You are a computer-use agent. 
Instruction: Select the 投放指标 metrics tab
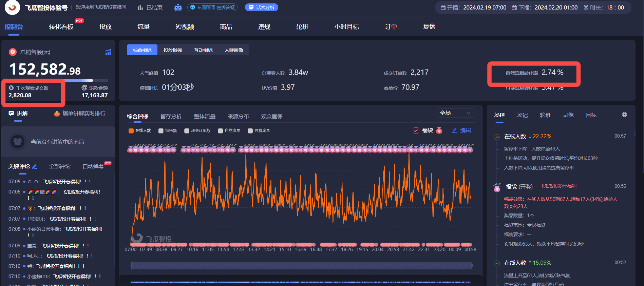[x=173, y=50]
